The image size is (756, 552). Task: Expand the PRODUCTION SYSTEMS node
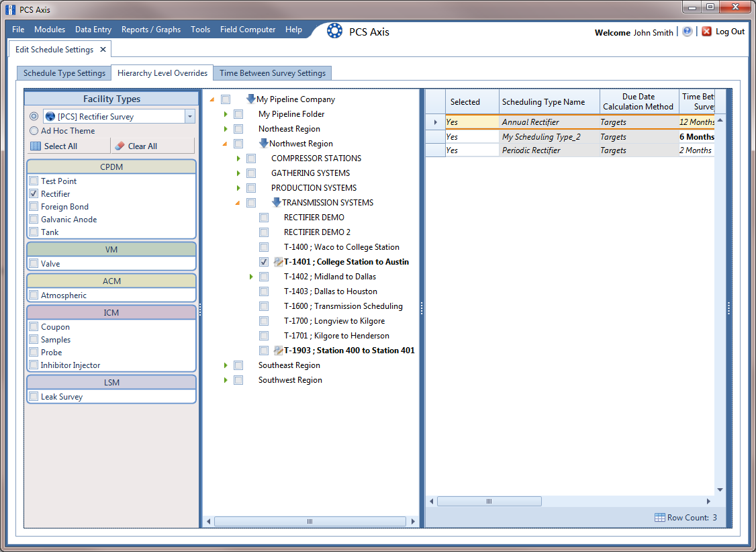pyautogui.click(x=238, y=188)
